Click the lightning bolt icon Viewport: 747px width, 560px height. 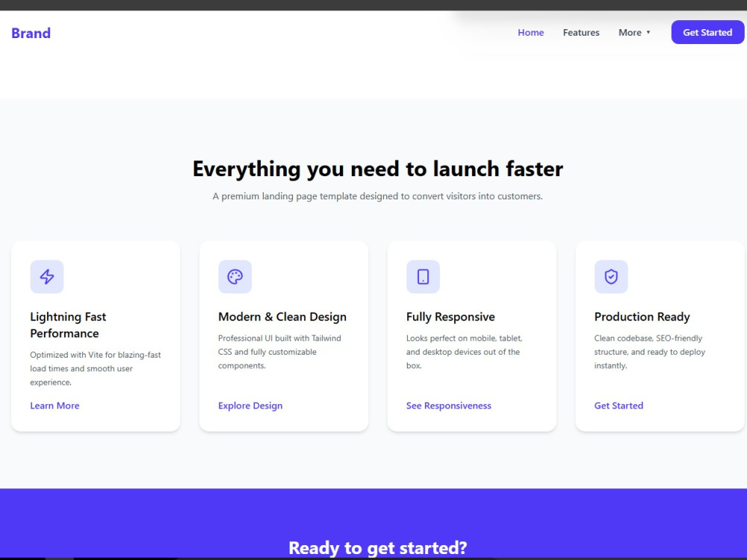(46, 277)
